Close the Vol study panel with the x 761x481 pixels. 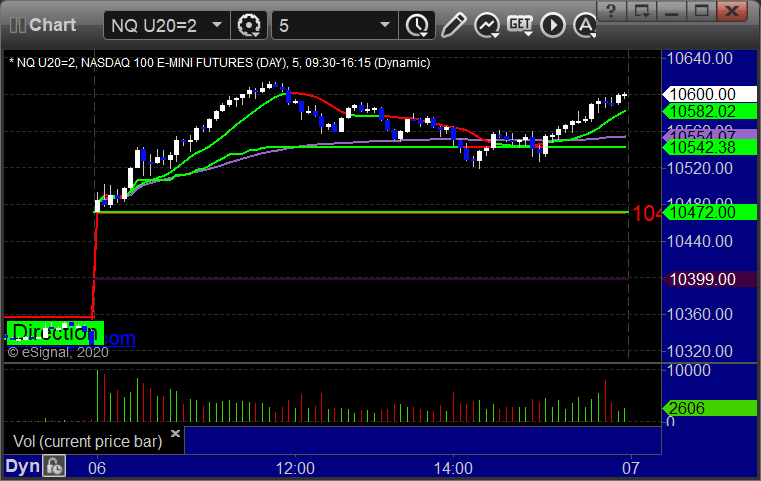pyautogui.click(x=176, y=433)
